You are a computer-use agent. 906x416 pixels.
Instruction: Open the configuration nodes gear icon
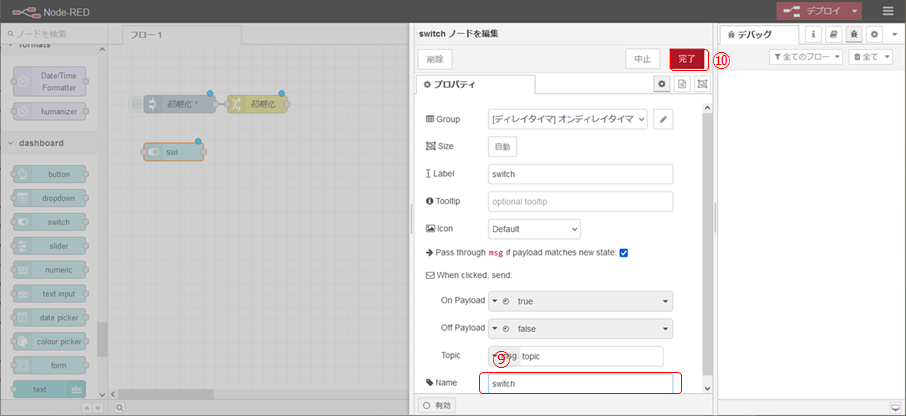pos(873,34)
